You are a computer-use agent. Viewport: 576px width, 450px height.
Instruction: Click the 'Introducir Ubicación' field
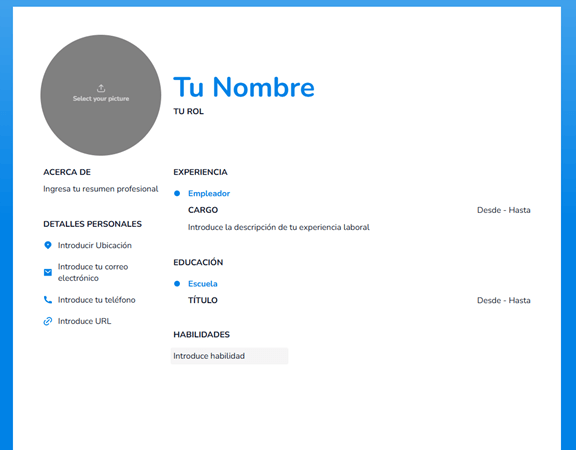[95, 245]
